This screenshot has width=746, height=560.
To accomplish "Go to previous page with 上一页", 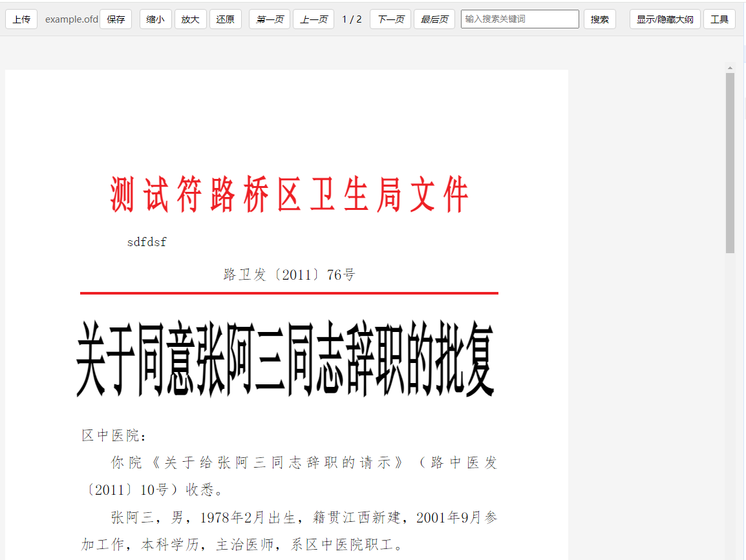I will coord(314,19).
